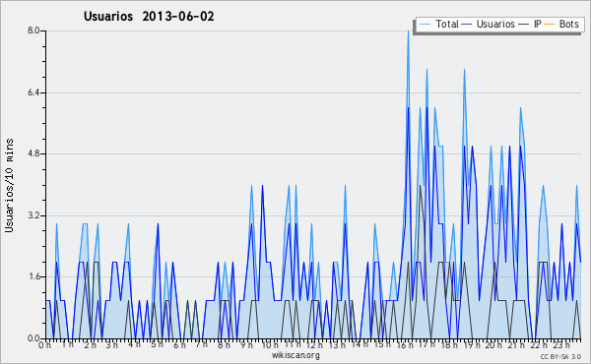Image resolution: width=591 pixels, height=364 pixels.
Task: Click the 'wikiscan.org' text below chart
Action: click(295, 355)
